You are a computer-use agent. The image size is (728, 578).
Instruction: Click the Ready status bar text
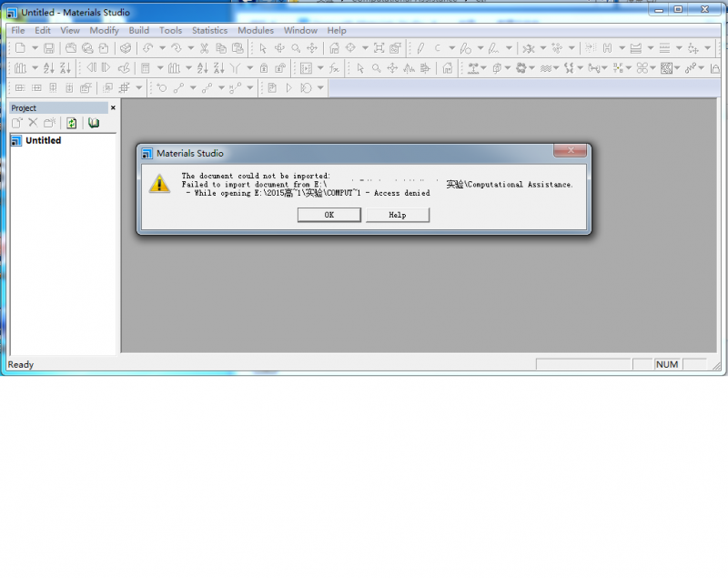20,365
